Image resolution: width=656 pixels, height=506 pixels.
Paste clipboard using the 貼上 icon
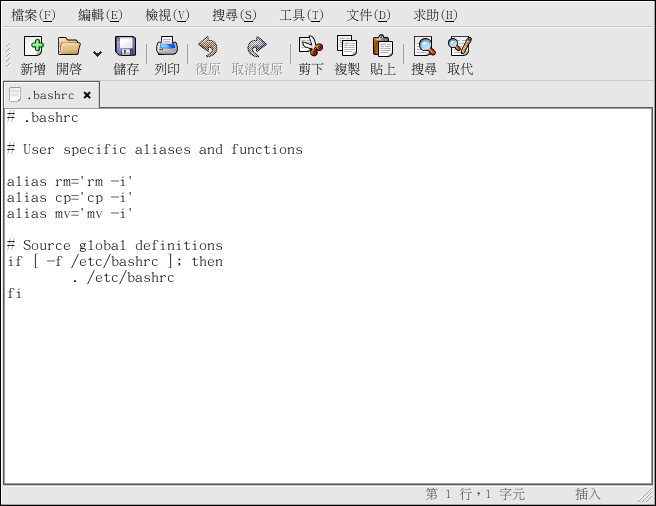point(383,48)
